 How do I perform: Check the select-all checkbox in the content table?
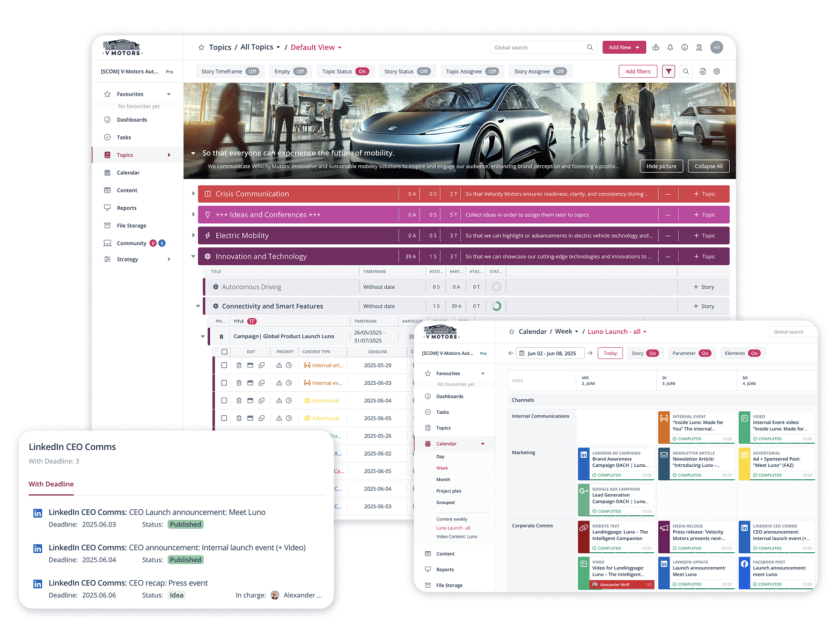[224, 352]
